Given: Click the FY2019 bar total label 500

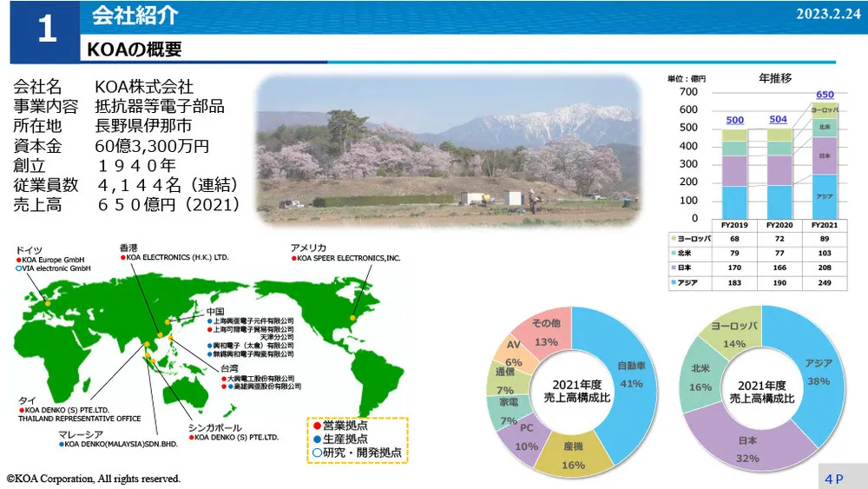Looking at the screenshot, I should 734,120.
